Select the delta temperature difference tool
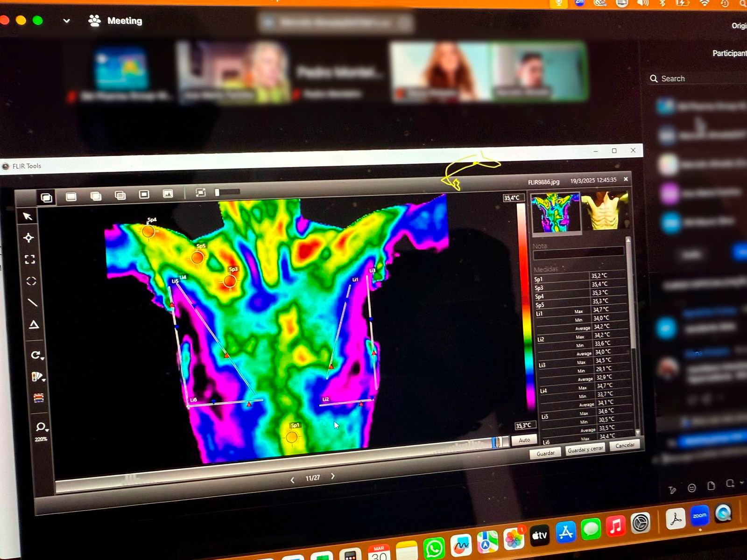The image size is (747, 560). tap(34, 325)
